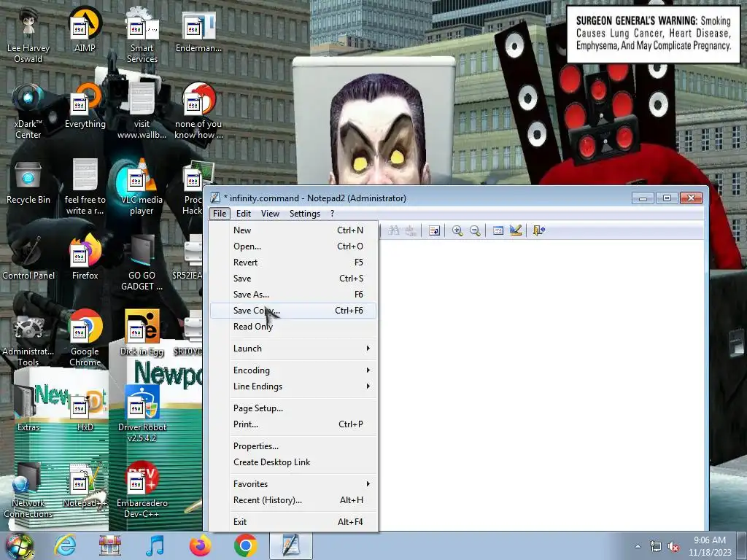Select Network Connections desktop icon
This screenshot has height=560, width=747.
click(28, 489)
